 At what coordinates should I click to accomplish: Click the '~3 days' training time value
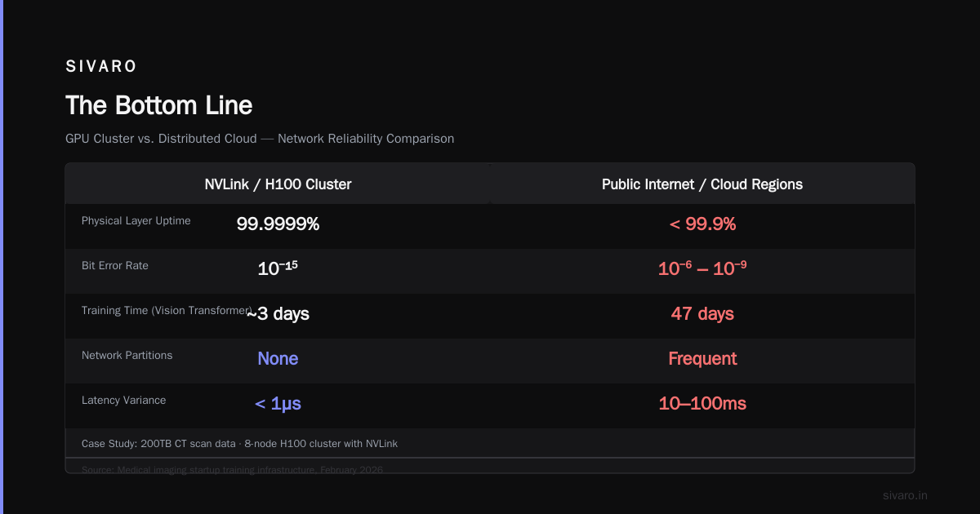tap(278, 313)
